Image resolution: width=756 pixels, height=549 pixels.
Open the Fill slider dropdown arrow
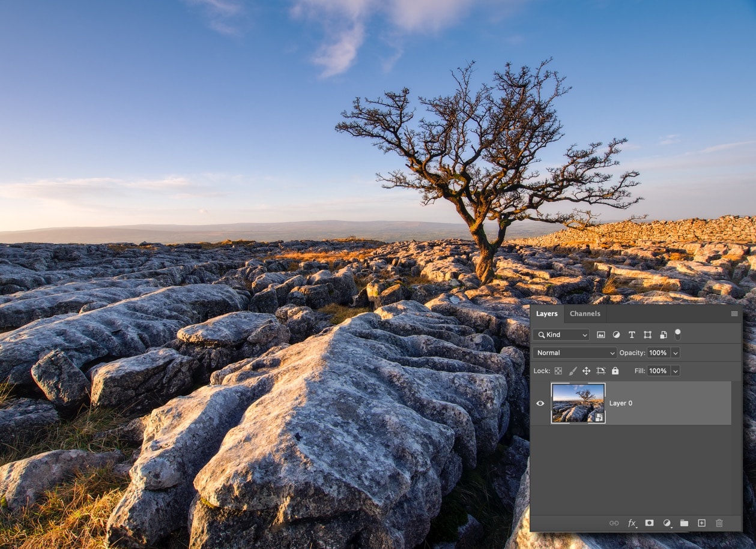676,371
